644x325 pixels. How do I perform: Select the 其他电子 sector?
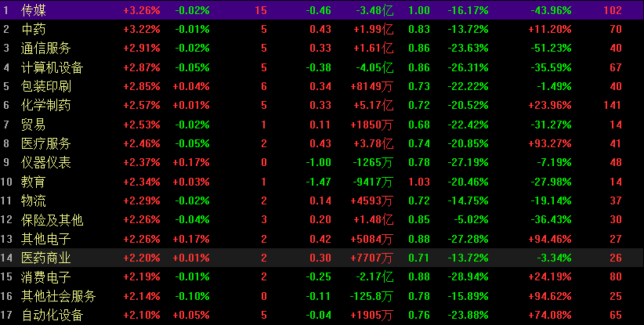tap(45, 238)
